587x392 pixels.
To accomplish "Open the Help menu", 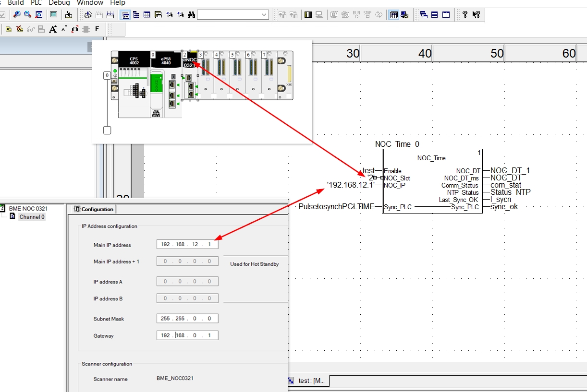I will coord(118,3).
